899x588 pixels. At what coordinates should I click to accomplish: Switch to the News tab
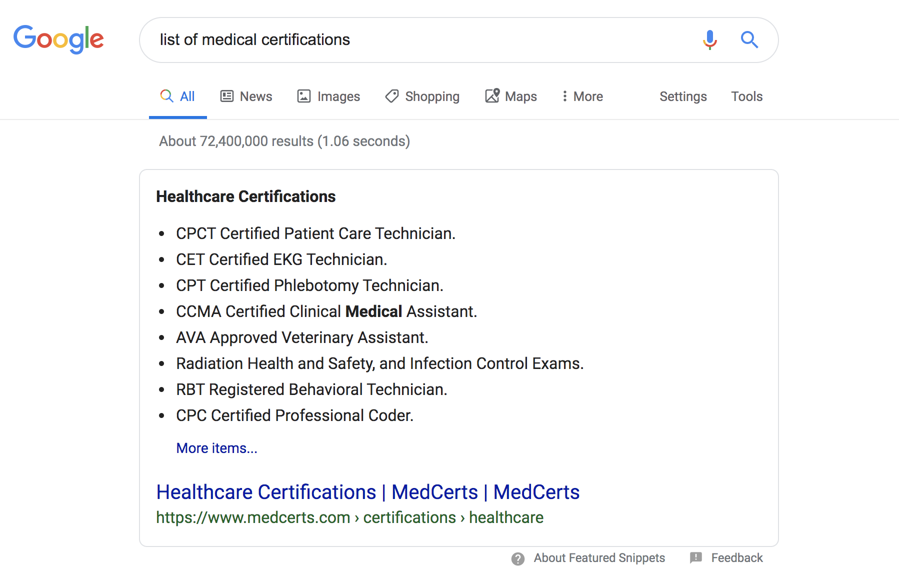click(x=246, y=96)
